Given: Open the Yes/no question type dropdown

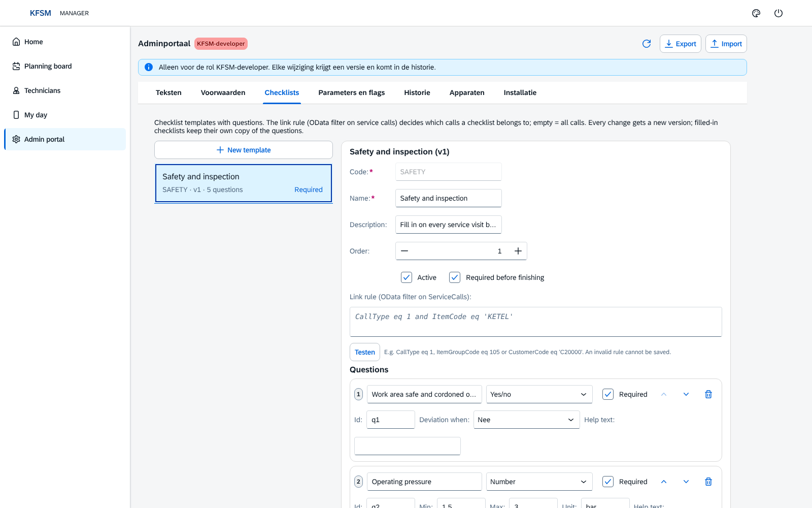Looking at the screenshot, I should point(539,394).
